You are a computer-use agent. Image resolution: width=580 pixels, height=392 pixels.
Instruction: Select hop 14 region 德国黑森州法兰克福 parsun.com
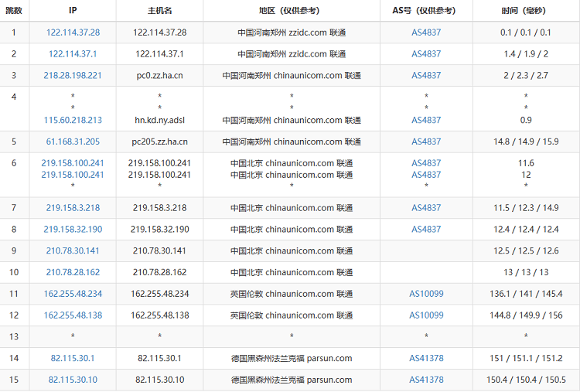tap(292, 358)
